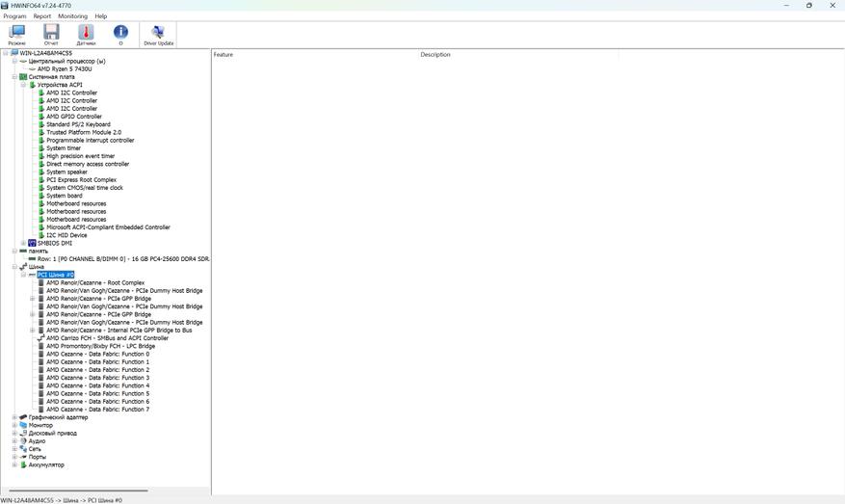Open the Датчики sensors thermometer icon
Image resolution: width=845 pixels, height=504 pixels.
click(86, 35)
